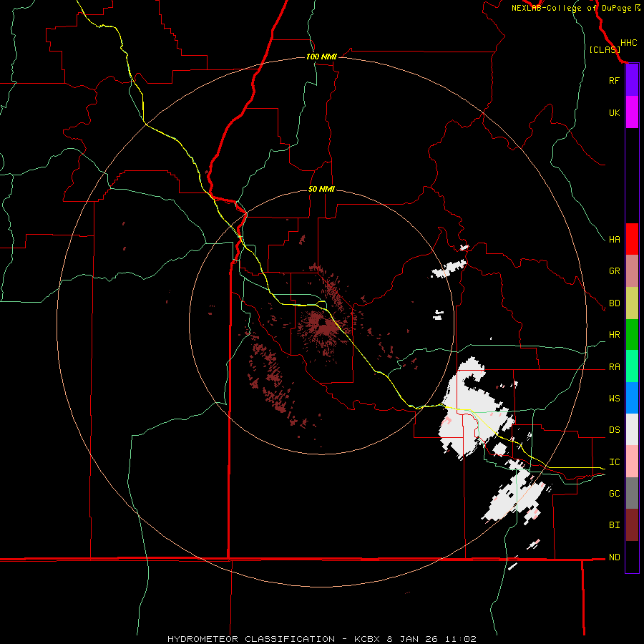Click the UK magenta legend swatch
The height and width of the screenshot is (644, 644).
tap(632, 112)
